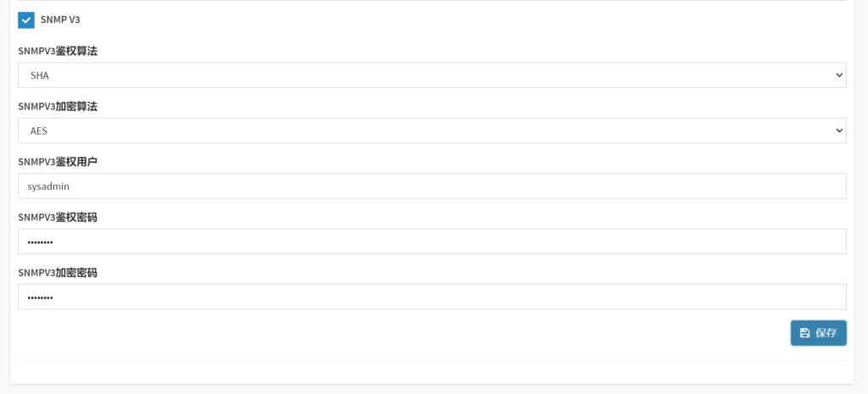Click the SNMPV3加密算法 label
The image size is (868, 394).
(58, 107)
